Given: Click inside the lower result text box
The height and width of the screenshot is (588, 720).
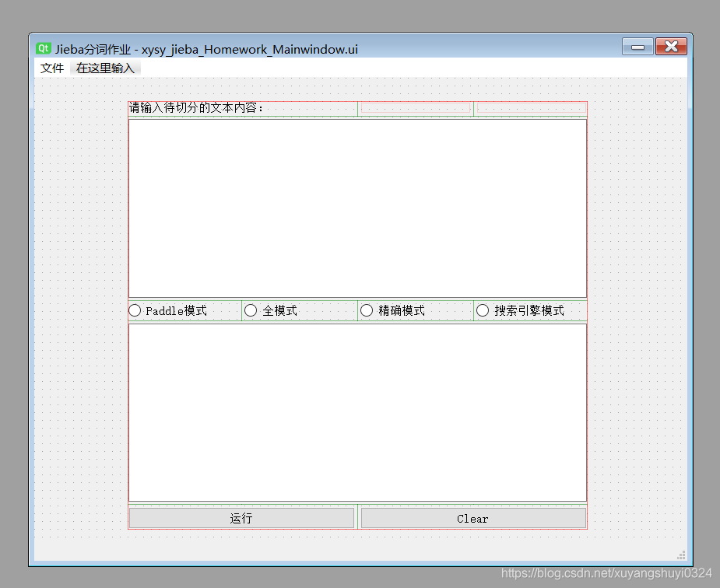Looking at the screenshot, I should [358, 412].
